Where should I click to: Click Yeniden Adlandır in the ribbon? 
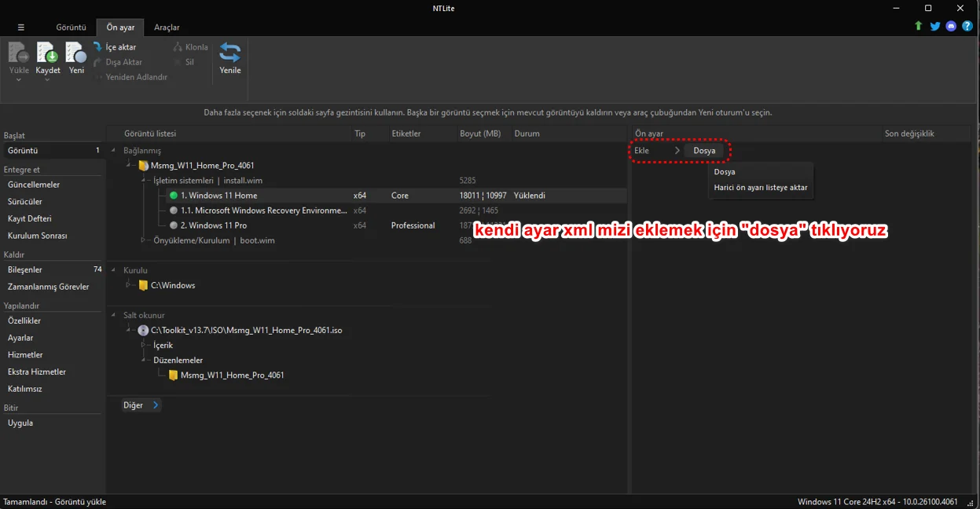(130, 77)
